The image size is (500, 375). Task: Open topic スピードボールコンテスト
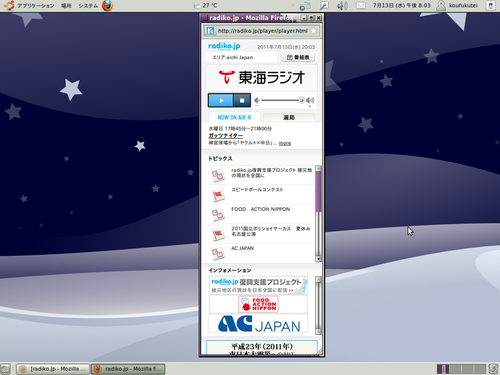click(257, 190)
